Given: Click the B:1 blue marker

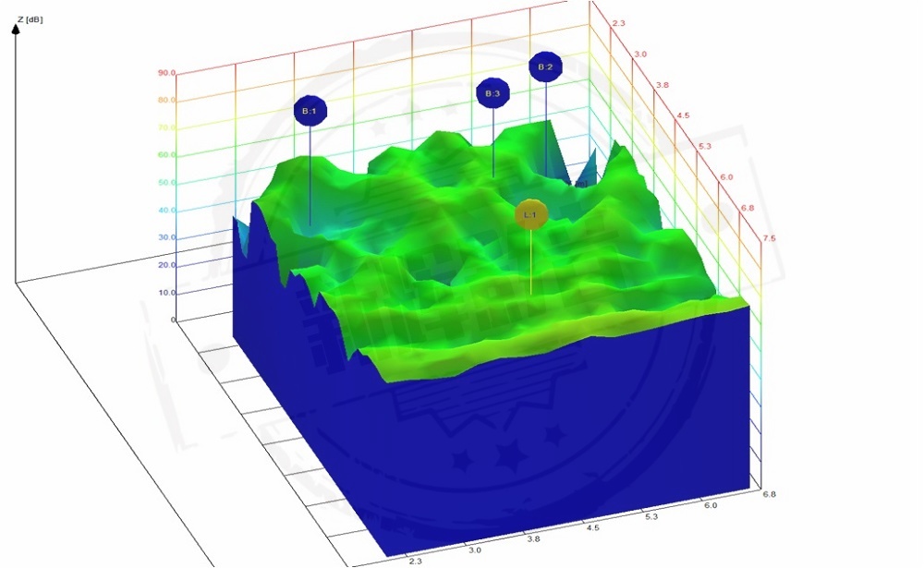Looking at the screenshot, I should [310, 111].
